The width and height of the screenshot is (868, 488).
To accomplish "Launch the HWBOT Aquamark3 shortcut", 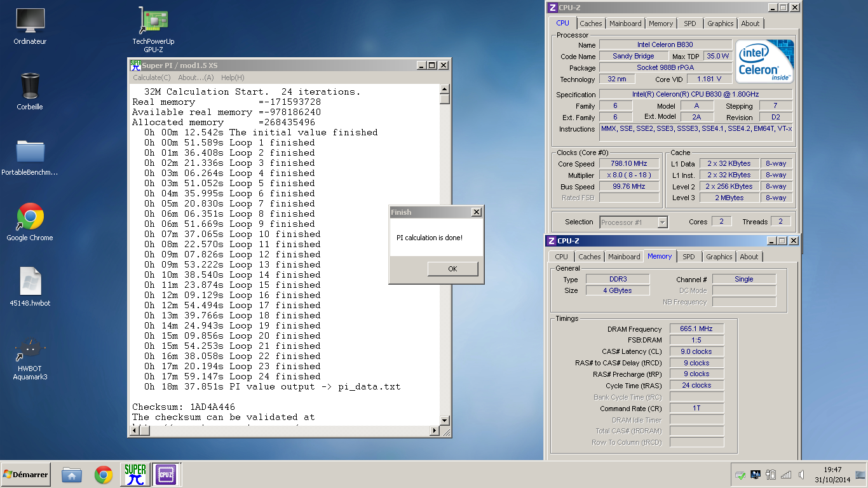I will click(30, 359).
